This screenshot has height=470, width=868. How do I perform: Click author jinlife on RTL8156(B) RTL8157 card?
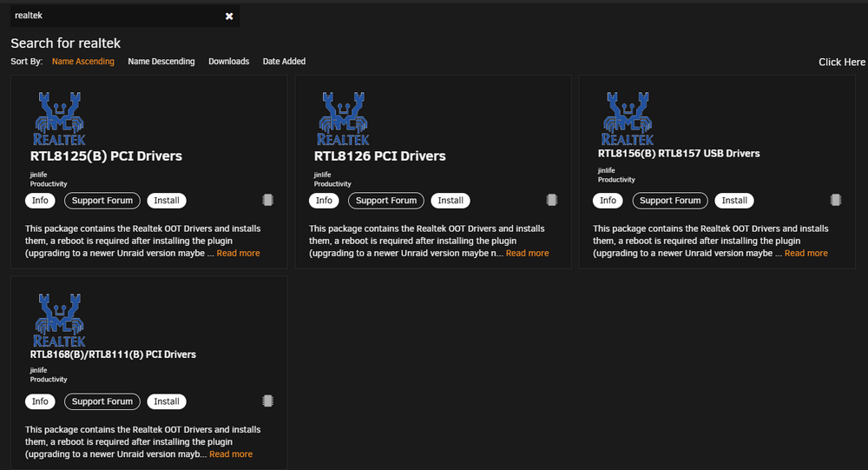(x=606, y=170)
